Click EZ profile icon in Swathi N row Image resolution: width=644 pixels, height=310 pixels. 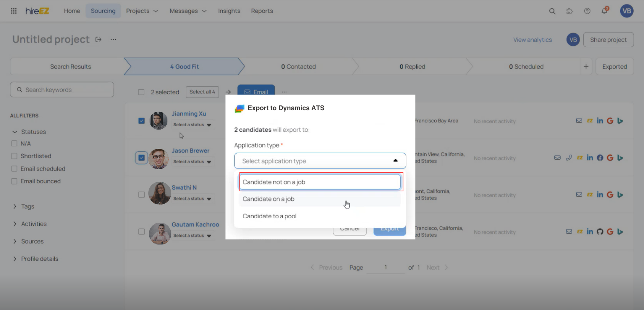pos(590,194)
